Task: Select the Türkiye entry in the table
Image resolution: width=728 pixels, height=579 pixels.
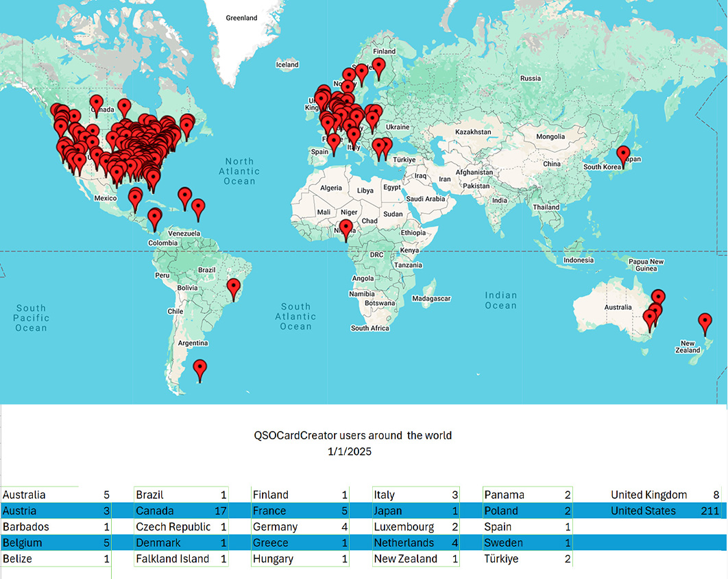Action: click(x=501, y=558)
